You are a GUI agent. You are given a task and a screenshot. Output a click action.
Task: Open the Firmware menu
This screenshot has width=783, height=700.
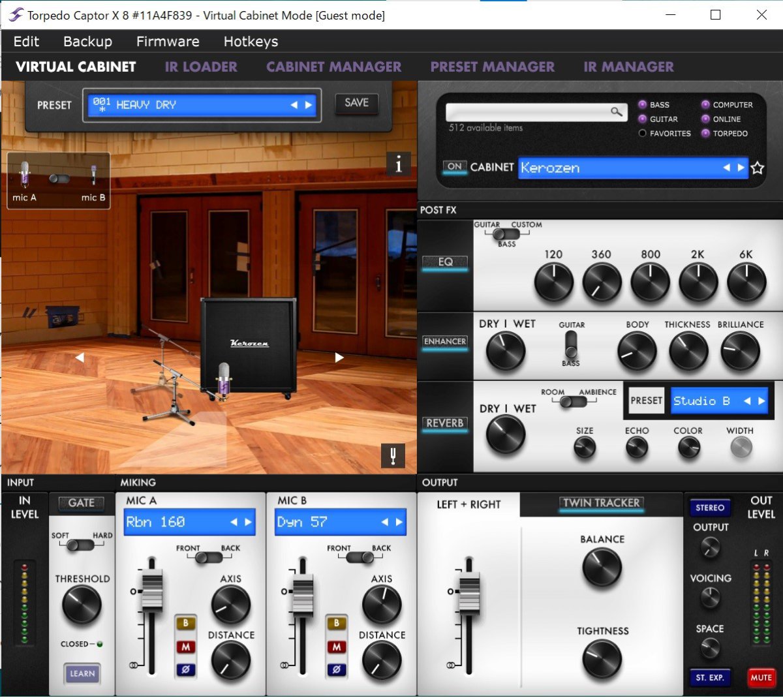click(168, 42)
